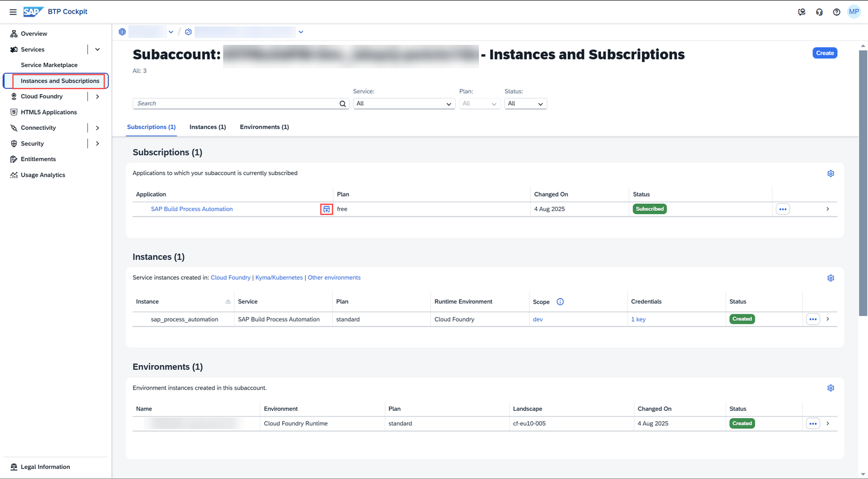Viewport: 868px width, 479px height.
Task: Open actions menu for sap_process_automation instance
Action: pos(813,319)
